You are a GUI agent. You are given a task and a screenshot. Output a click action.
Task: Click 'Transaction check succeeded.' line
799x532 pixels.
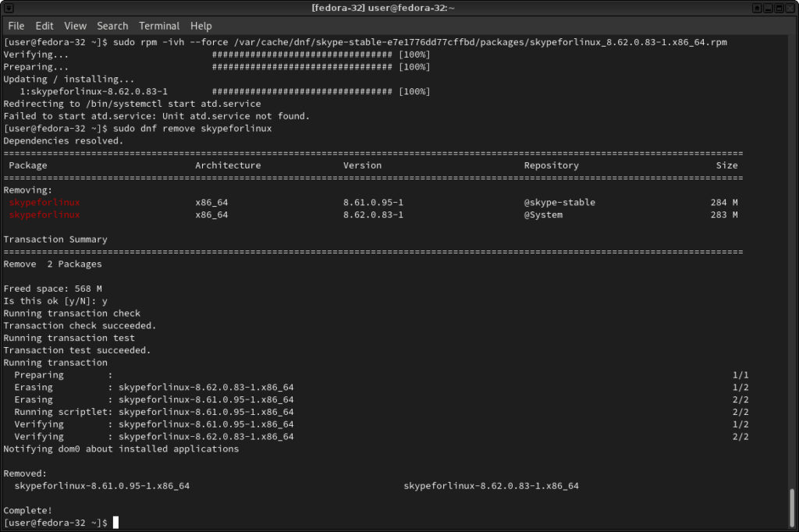point(80,325)
